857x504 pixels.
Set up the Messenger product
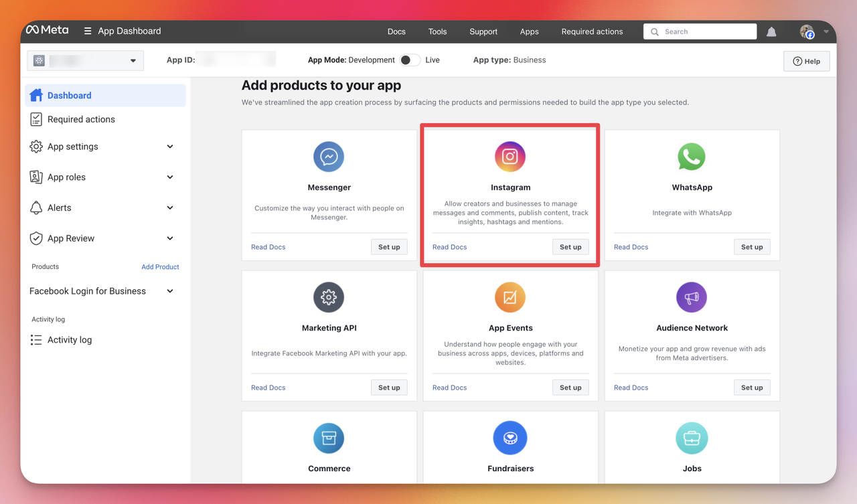pyautogui.click(x=389, y=247)
